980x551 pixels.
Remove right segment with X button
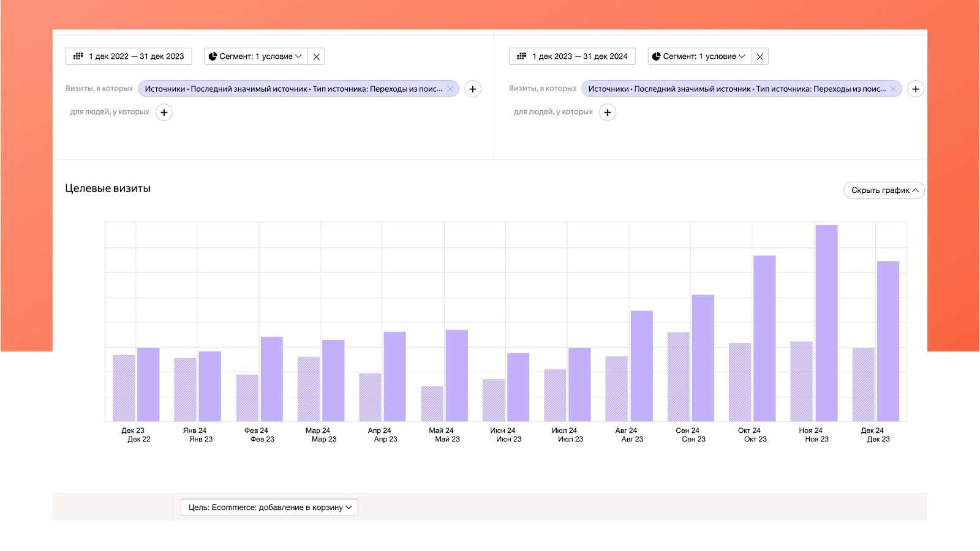coord(759,57)
